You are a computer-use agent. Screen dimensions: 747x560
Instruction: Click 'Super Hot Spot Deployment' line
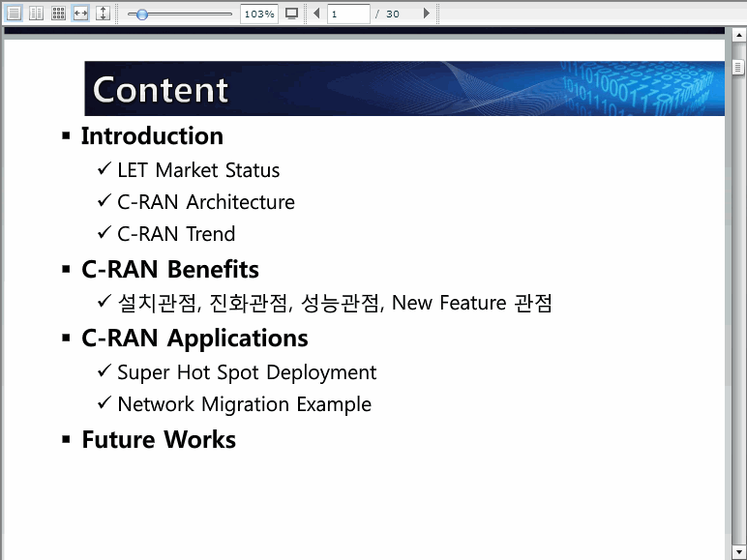247,372
